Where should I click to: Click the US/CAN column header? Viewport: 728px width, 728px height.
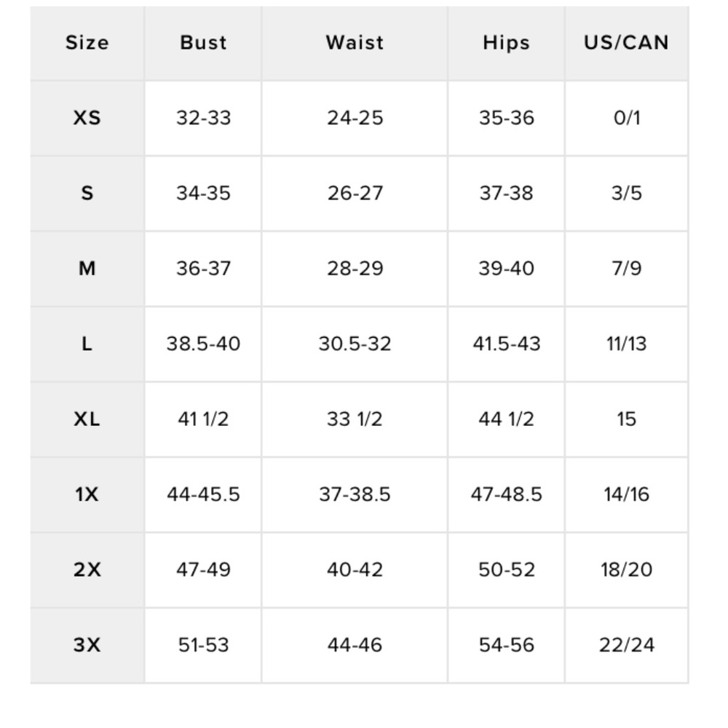click(x=626, y=43)
